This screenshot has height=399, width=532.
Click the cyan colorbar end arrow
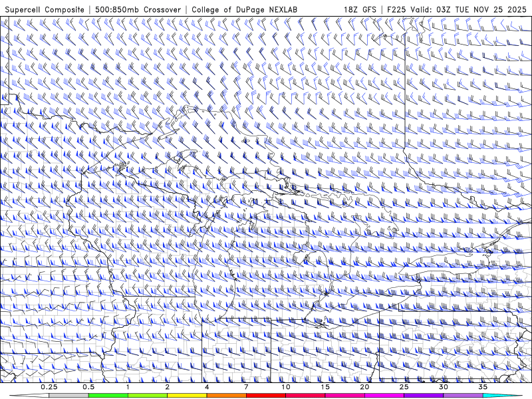pos(503,396)
